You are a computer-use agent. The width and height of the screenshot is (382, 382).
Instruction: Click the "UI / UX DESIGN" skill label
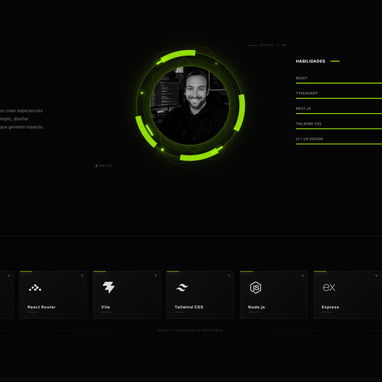click(310, 139)
